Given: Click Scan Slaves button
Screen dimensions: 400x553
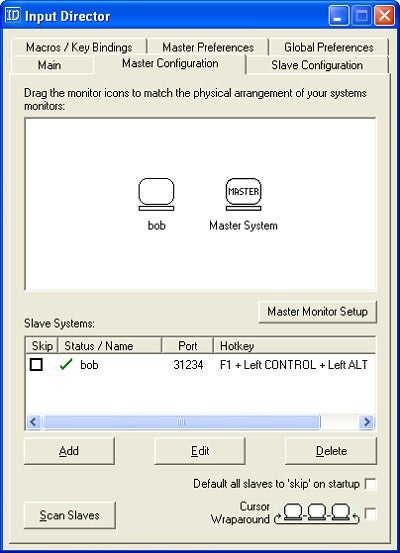Looking at the screenshot, I should [69, 515].
